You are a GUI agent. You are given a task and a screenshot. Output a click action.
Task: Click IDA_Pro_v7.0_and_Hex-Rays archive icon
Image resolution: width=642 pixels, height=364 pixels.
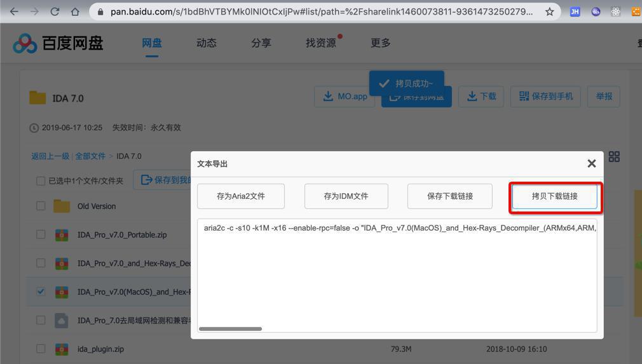[62, 264]
